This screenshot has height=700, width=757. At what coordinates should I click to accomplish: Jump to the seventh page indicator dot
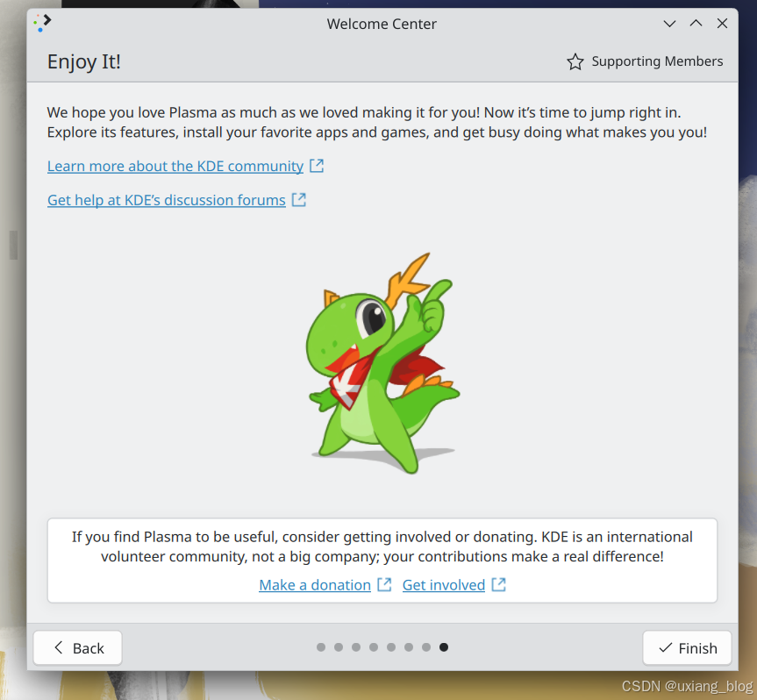coord(426,646)
